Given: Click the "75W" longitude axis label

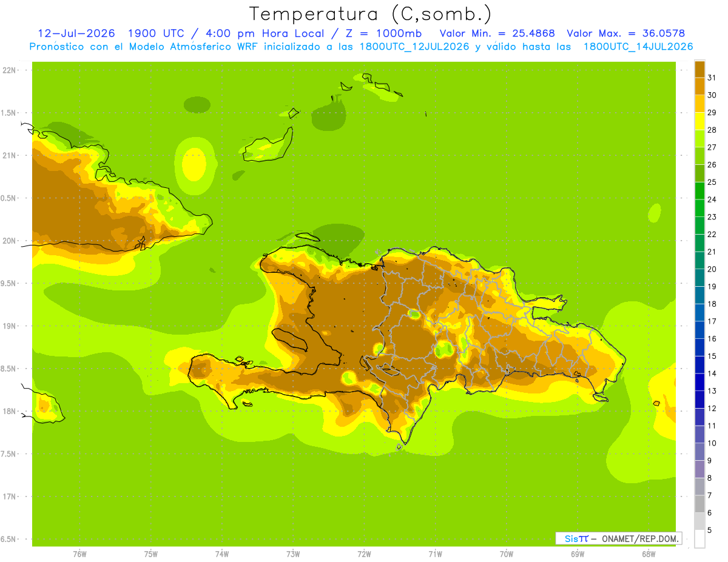Looking at the screenshot, I should 150,554.
